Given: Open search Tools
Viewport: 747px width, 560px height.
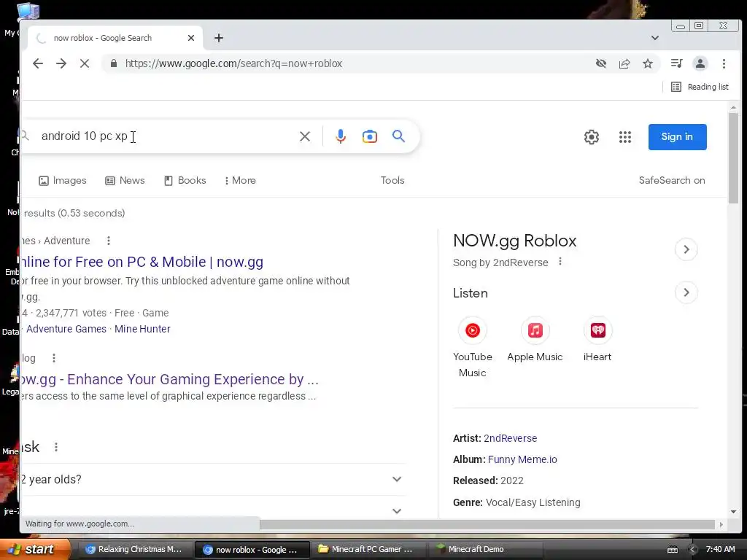Looking at the screenshot, I should point(392,181).
